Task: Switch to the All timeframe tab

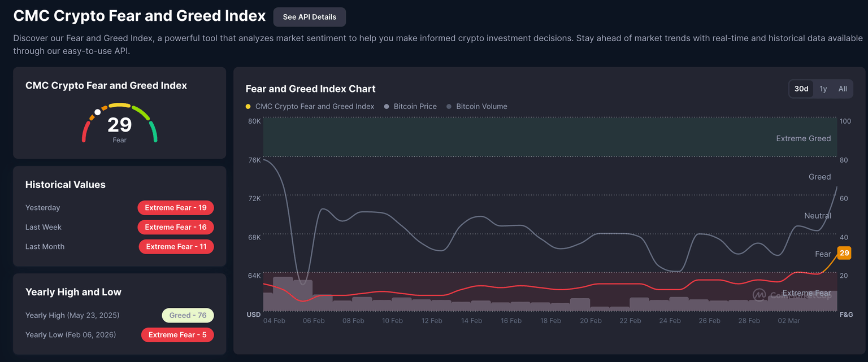Action: pos(842,89)
